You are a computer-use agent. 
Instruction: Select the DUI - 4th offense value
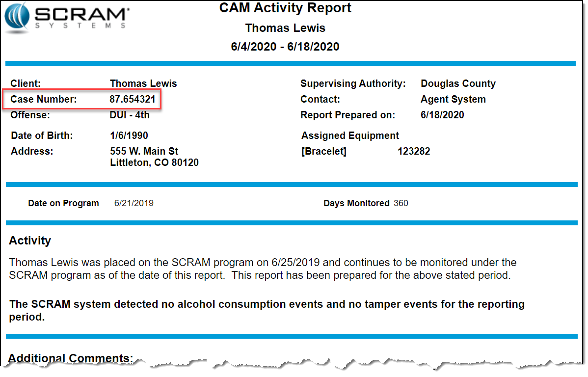(x=130, y=115)
